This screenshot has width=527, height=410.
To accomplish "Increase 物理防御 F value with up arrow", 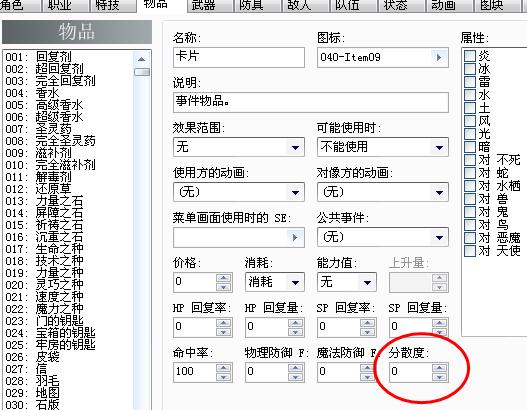I will click(295, 368).
